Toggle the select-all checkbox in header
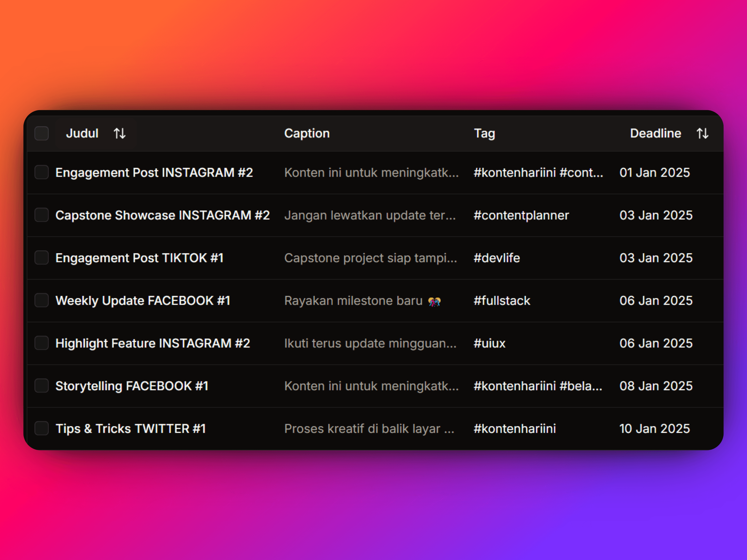Image resolution: width=747 pixels, height=560 pixels. pyautogui.click(x=42, y=133)
